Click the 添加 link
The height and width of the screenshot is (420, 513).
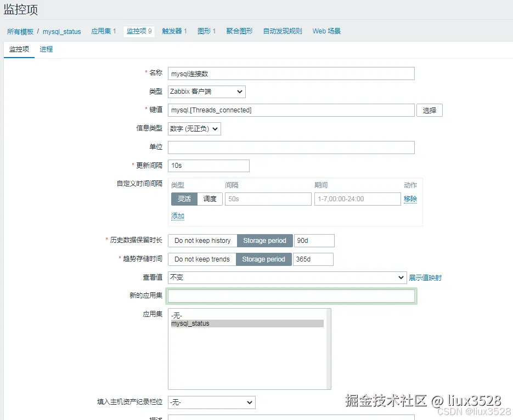click(x=178, y=216)
